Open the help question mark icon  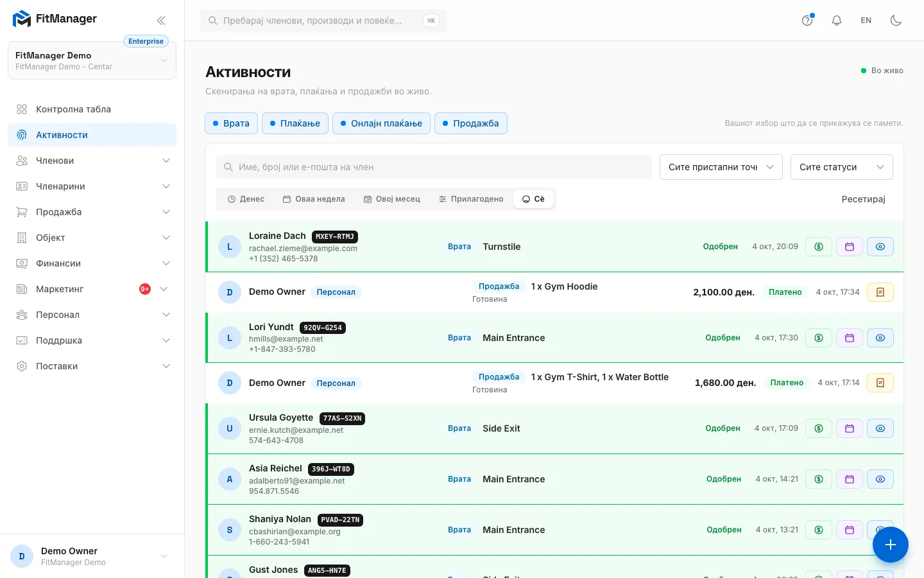click(x=807, y=20)
